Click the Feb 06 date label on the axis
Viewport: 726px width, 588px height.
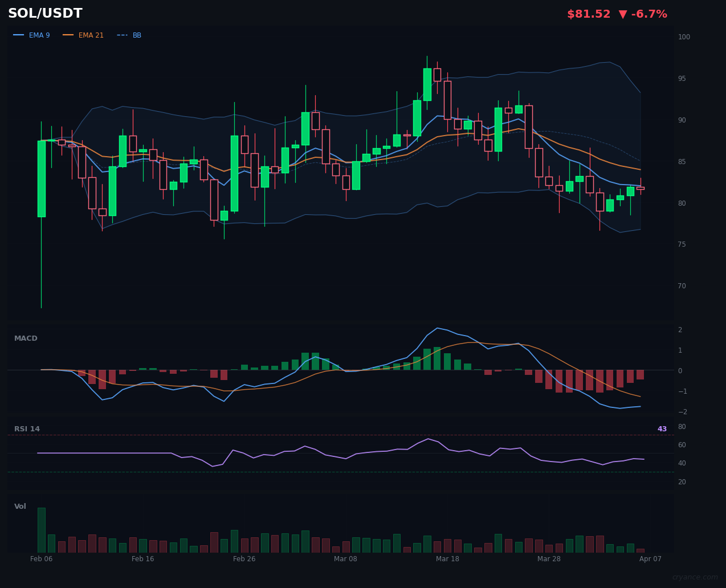tap(41, 559)
